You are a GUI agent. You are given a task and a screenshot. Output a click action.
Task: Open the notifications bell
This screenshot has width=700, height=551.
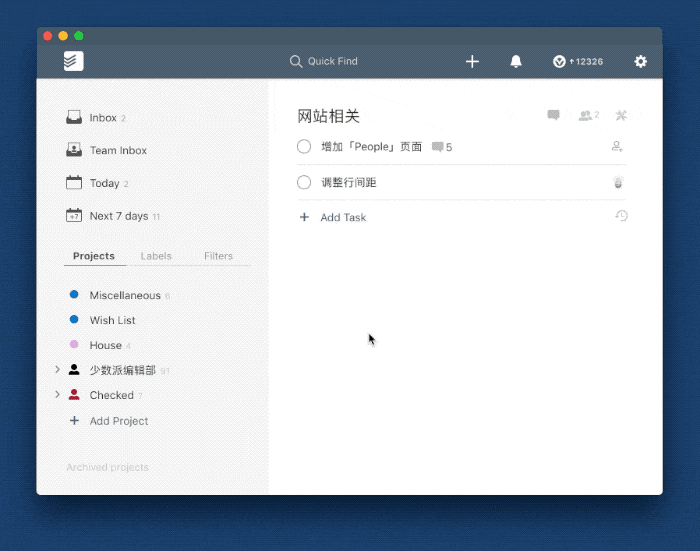[x=516, y=61]
